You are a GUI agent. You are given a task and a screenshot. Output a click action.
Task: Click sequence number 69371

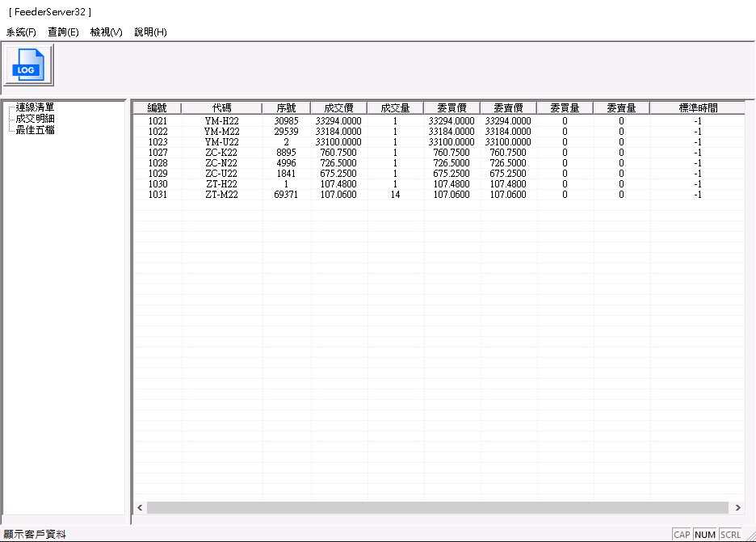pos(287,195)
